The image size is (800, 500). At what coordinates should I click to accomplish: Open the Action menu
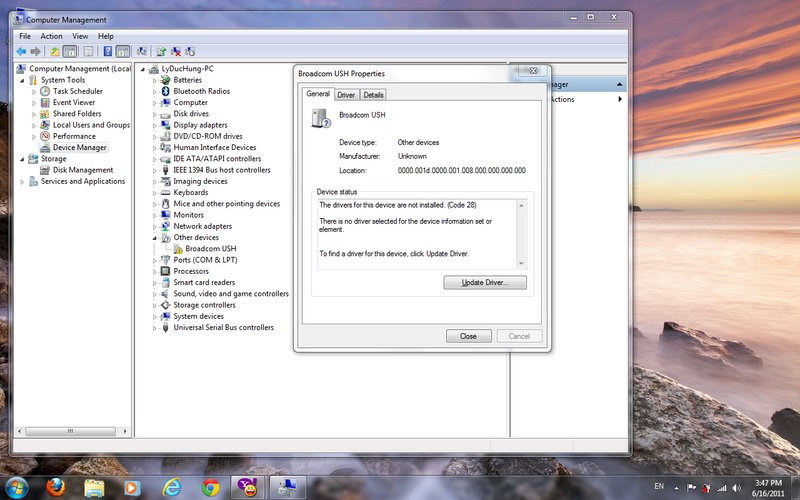(51, 36)
